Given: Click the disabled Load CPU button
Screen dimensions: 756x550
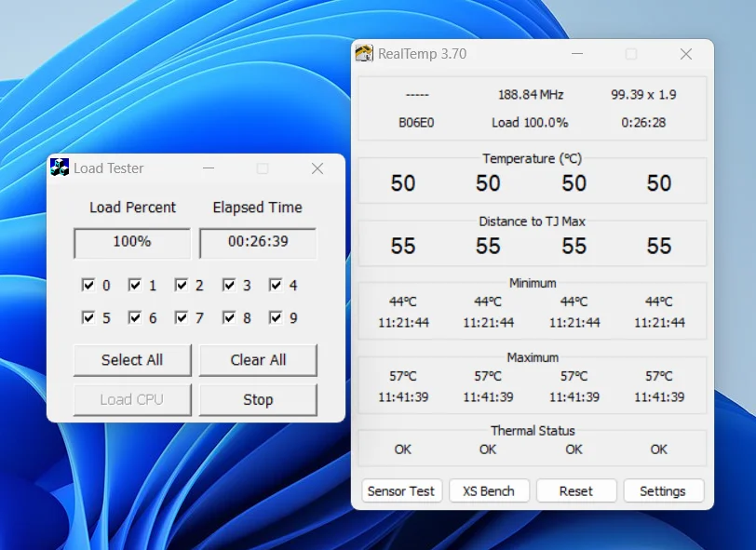Looking at the screenshot, I should coord(132,399).
